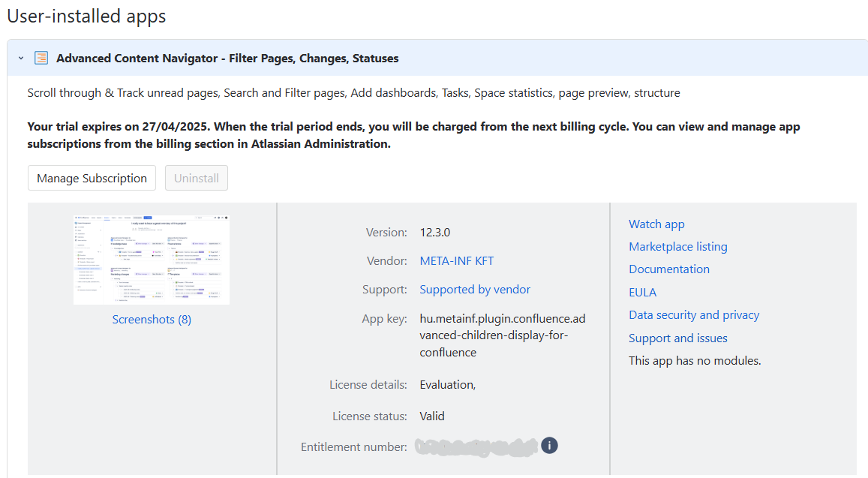Click the META-INF KFT vendor link

(456, 260)
